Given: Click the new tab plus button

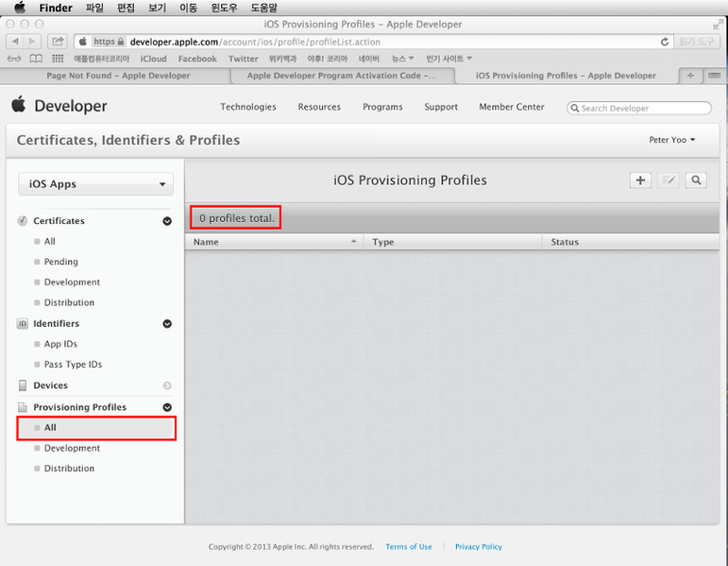Looking at the screenshot, I should coord(690,76).
